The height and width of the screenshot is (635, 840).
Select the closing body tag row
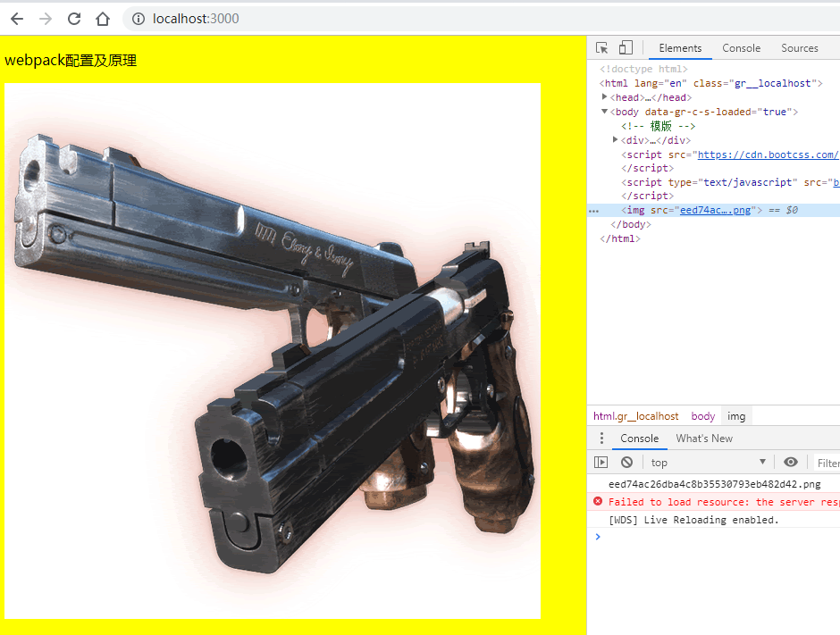point(631,224)
